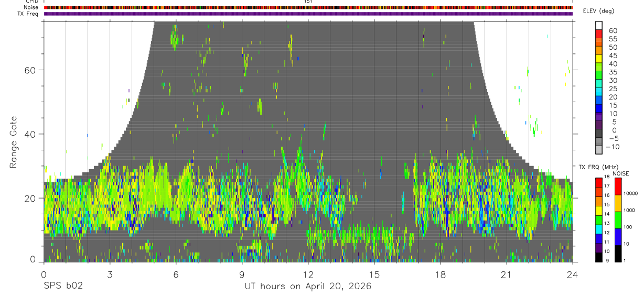Click the '55' value in ELEV legend
The width and height of the screenshot is (644, 297).
tap(613, 39)
